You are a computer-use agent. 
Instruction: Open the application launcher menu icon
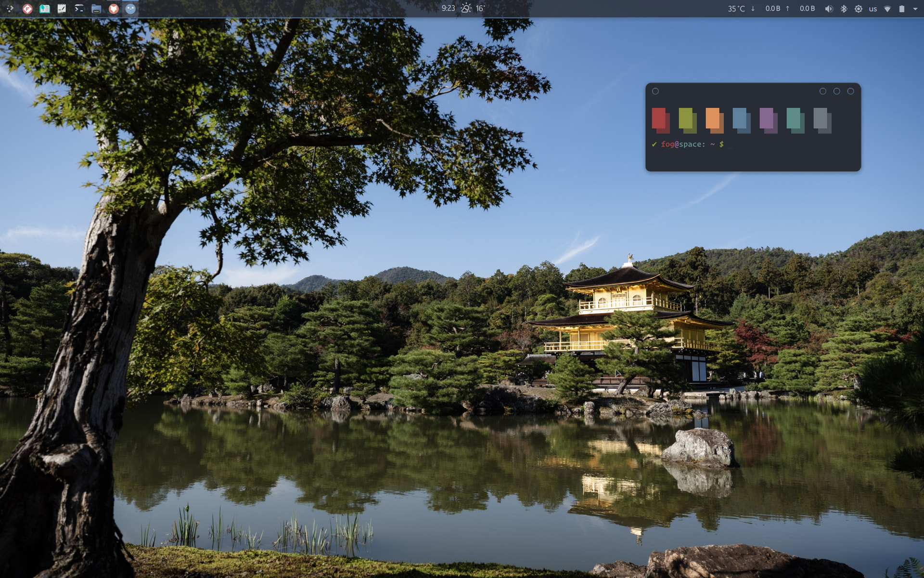point(10,9)
